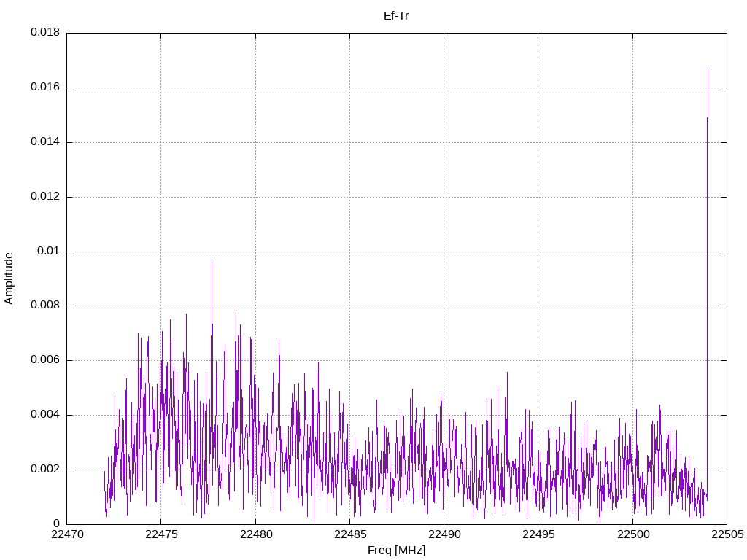Click the y-axis tick label 0.012
The width and height of the screenshot is (747, 560).
pyautogui.click(x=45, y=197)
